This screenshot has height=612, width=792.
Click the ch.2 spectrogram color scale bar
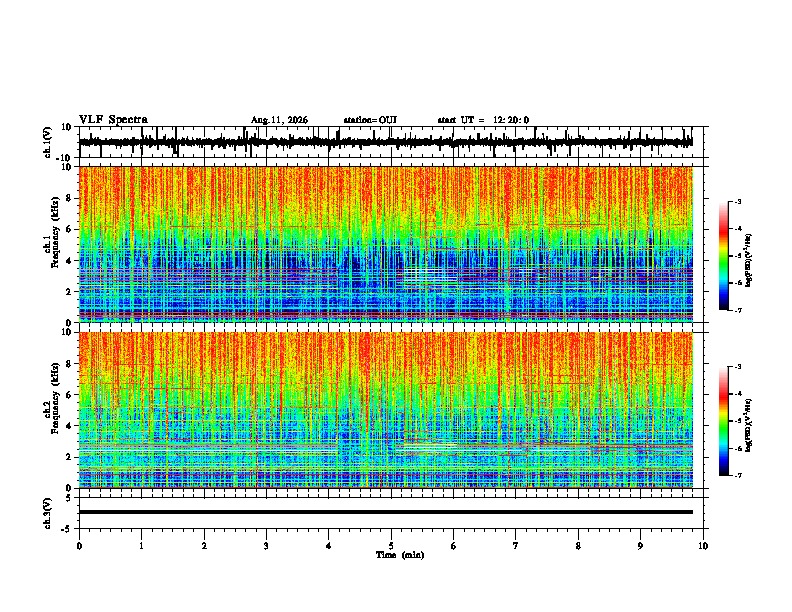click(x=724, y=421)
